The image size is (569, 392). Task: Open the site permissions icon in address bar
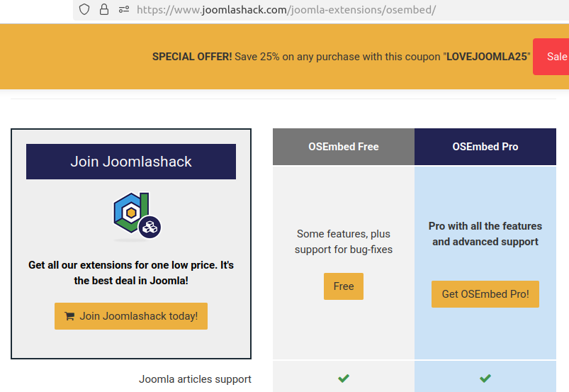pos(124,9)
